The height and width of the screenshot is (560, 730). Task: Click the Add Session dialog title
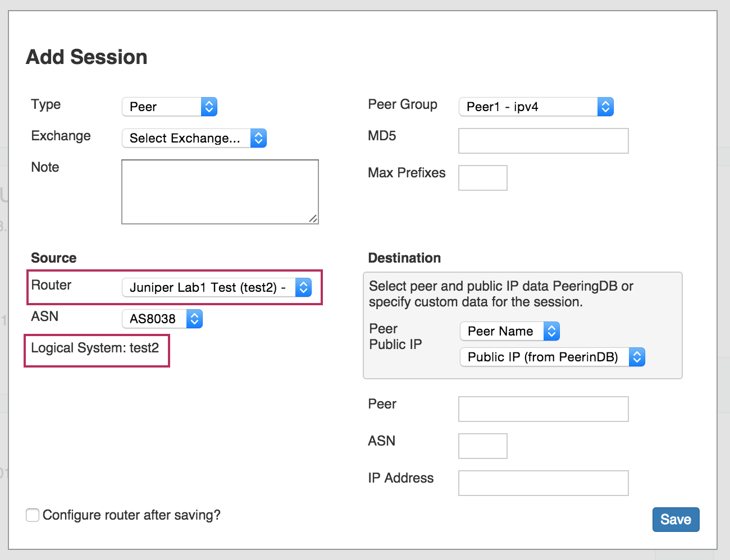click(x=86, y=57)
